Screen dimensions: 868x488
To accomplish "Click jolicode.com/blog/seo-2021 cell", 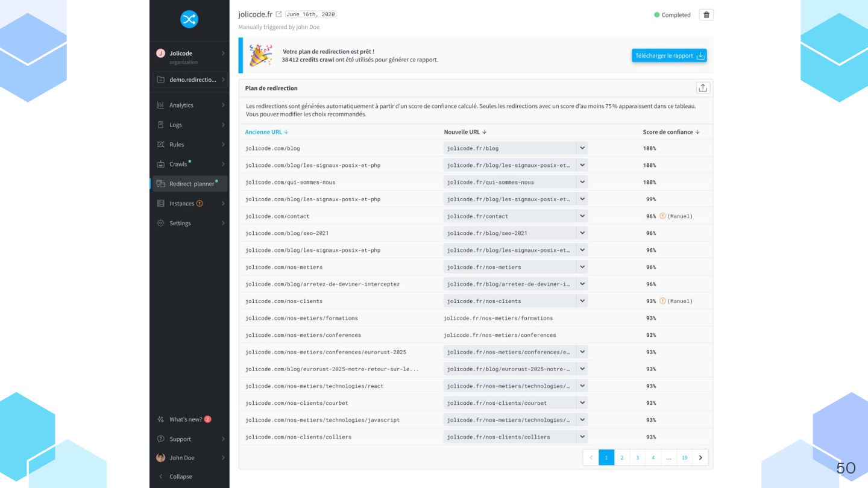I will click(287, 233).
